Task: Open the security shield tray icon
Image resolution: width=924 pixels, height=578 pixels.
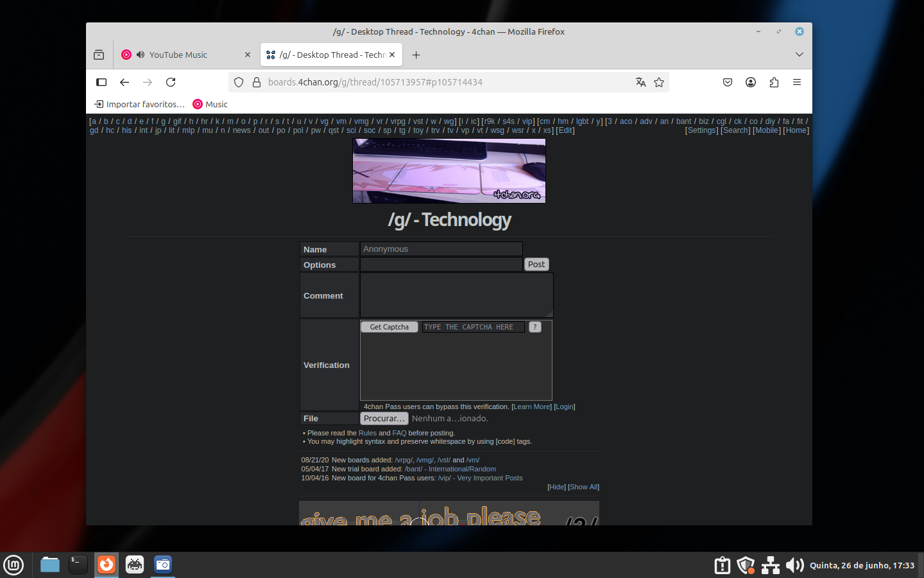Action: (746, 565)
